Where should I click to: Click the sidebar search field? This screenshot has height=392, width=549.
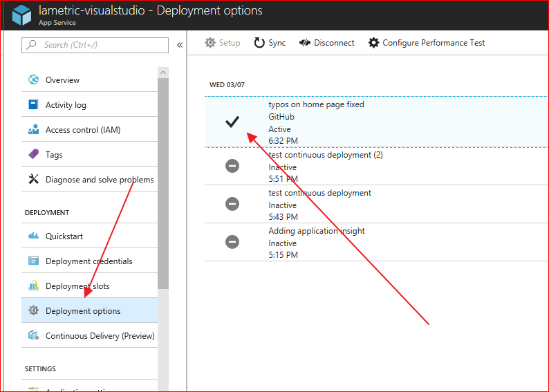(97, 45)
